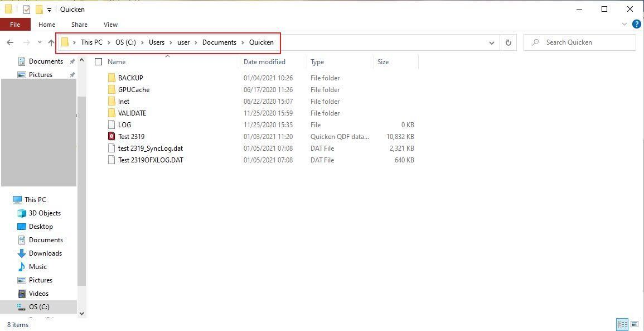Click the Properties quick access icon in title bar
The height and width of the screenshot is (331, 644).
pos(27,9)
